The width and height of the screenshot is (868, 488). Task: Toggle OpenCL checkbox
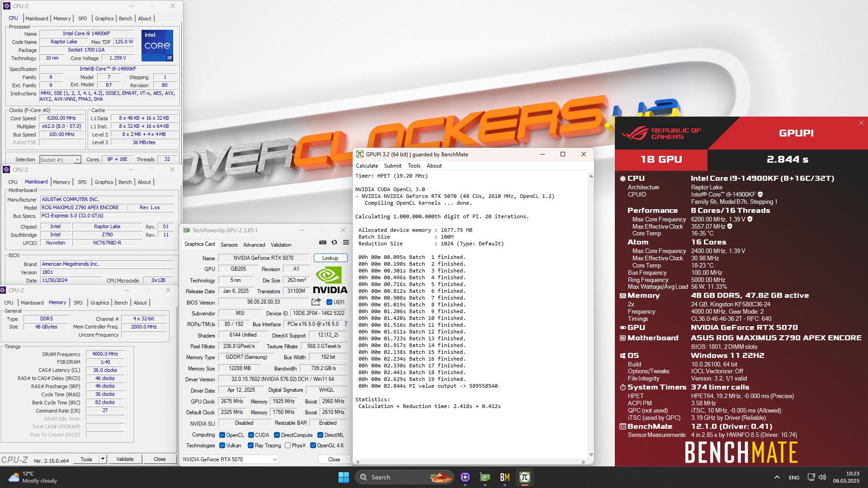[222, 435]
